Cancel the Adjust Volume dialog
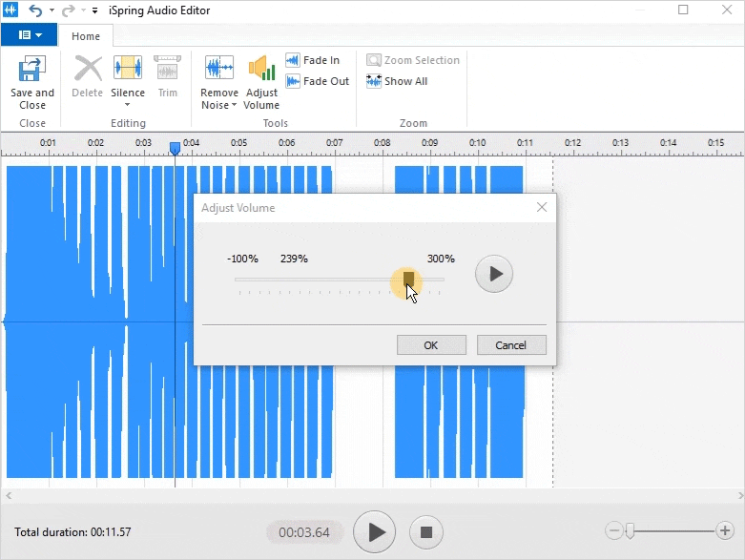 pyautogui.click(x=511, y=344)
